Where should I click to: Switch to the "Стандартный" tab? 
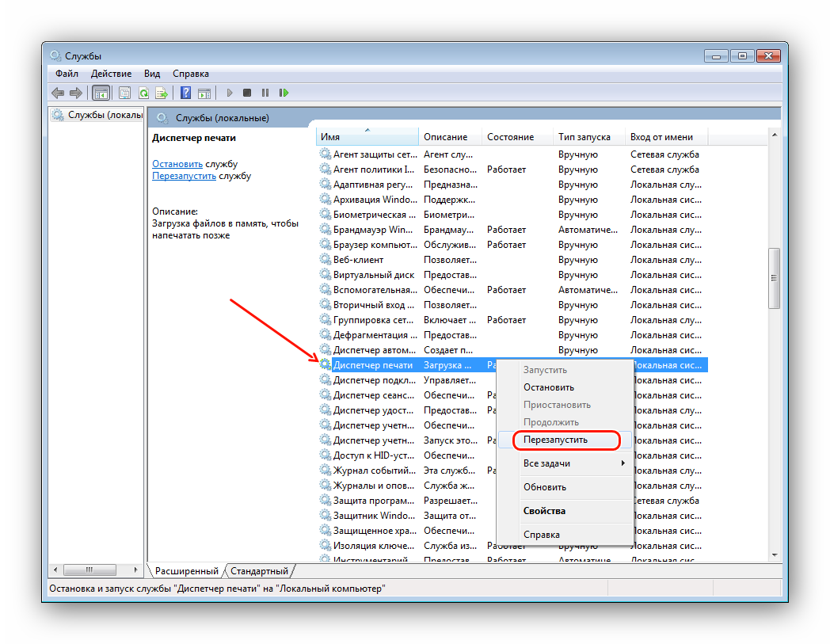tap(261, 570)
